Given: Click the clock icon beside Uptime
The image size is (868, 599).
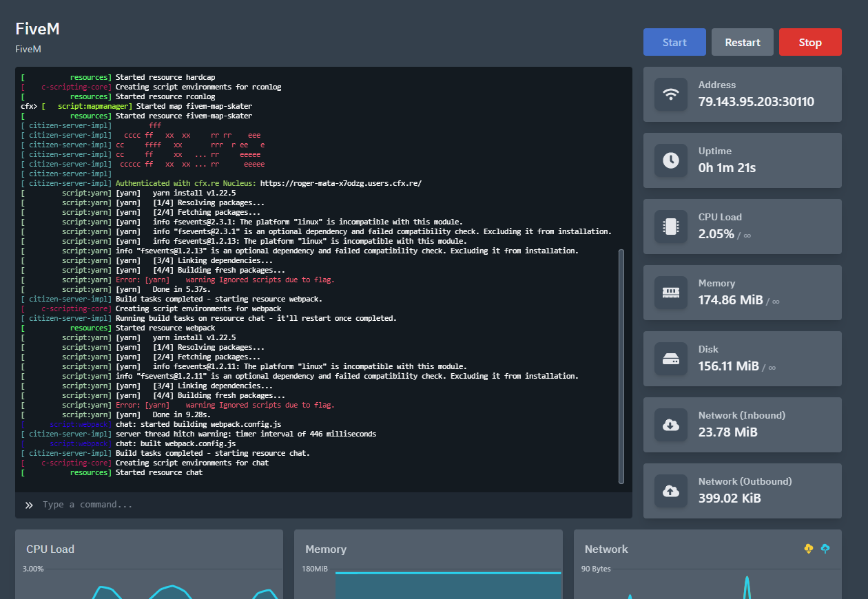Looking at the screenshot, I should pyautogui.click(x=671, y=160).
